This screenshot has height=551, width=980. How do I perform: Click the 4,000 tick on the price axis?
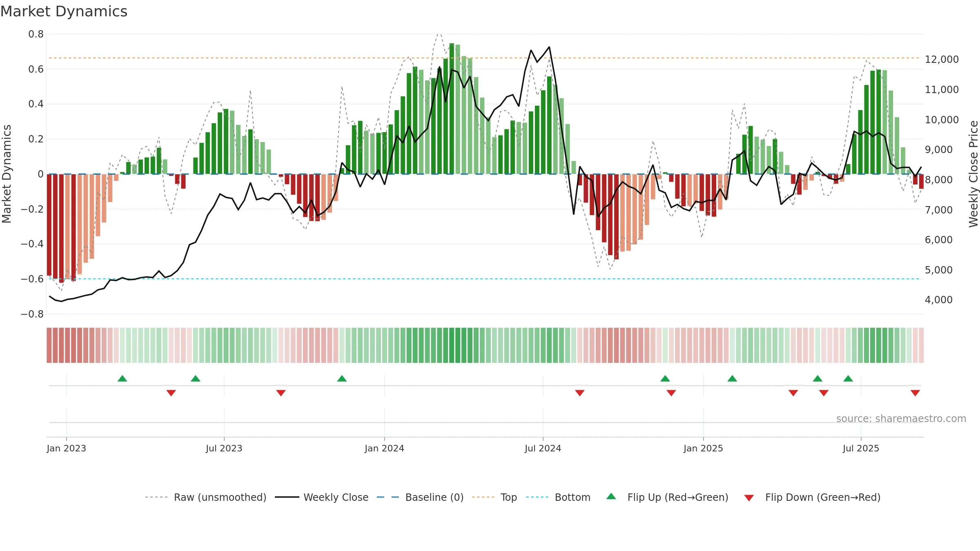939,300
